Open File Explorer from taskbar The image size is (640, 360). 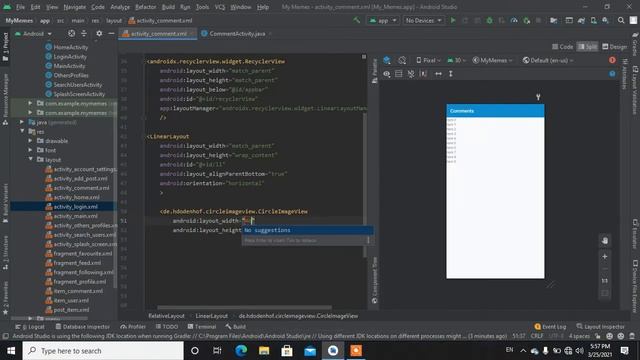tap(264, 351)
